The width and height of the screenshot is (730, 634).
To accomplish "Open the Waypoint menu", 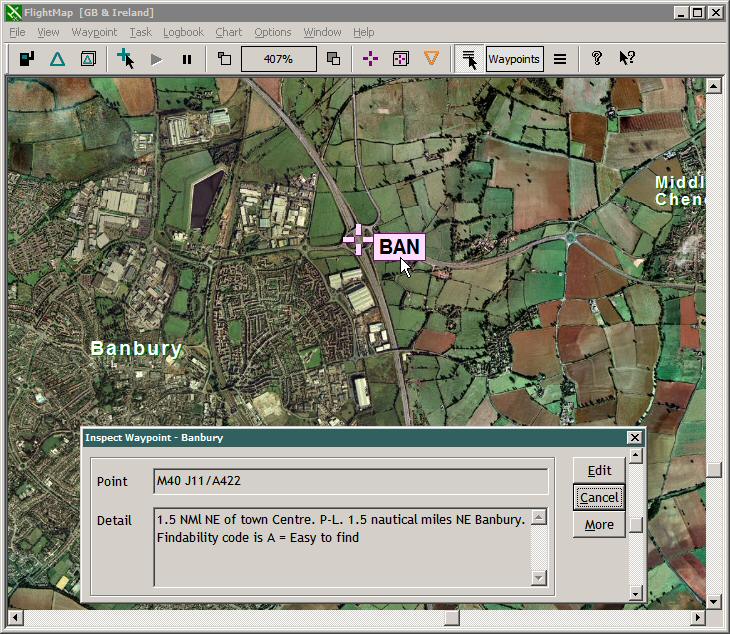I will 94,32.
